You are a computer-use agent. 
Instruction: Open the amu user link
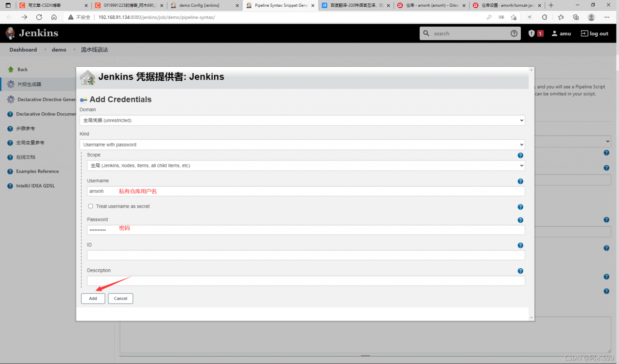click(x=561, y=33)
